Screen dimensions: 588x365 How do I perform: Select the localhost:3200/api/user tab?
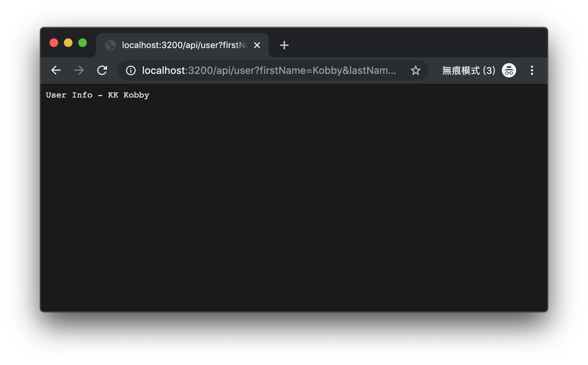pyautogui.click(x=182, y=45)
